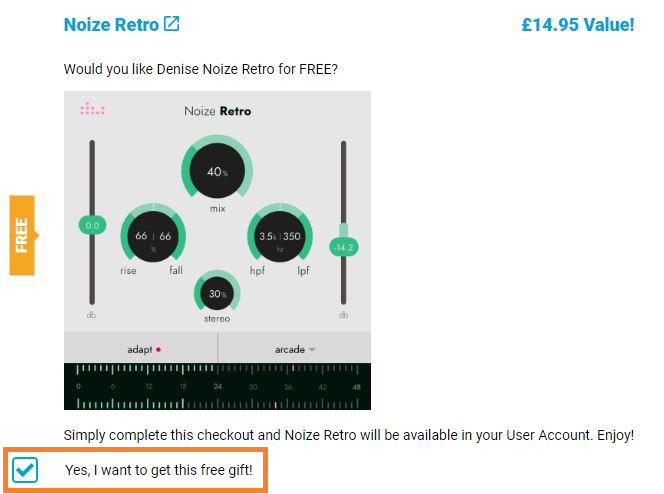Click the 24 mark on the meter scale

tap(218, 386)
